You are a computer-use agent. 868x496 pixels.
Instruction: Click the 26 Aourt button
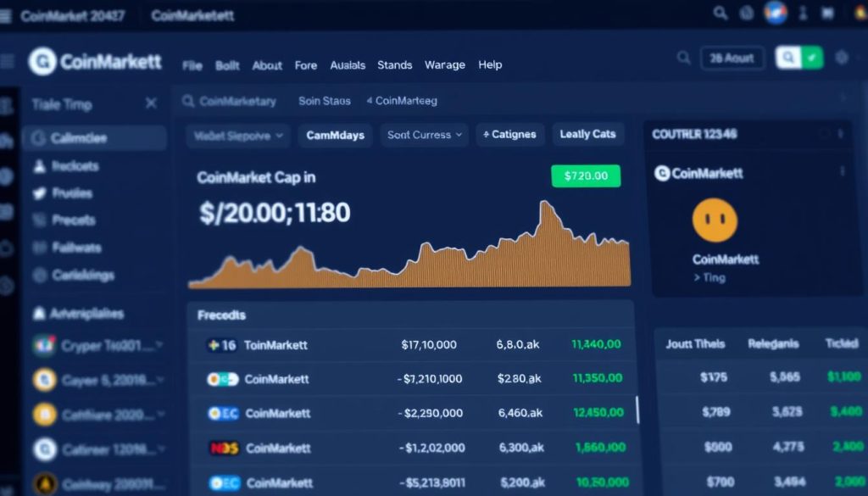pos(732,59)
